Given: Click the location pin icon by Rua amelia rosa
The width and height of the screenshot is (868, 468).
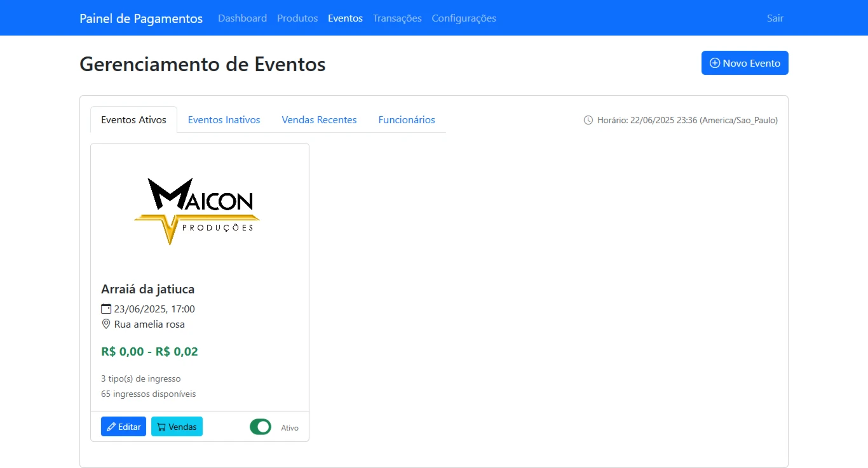Looking at the screenshot, I should (106, 324).
